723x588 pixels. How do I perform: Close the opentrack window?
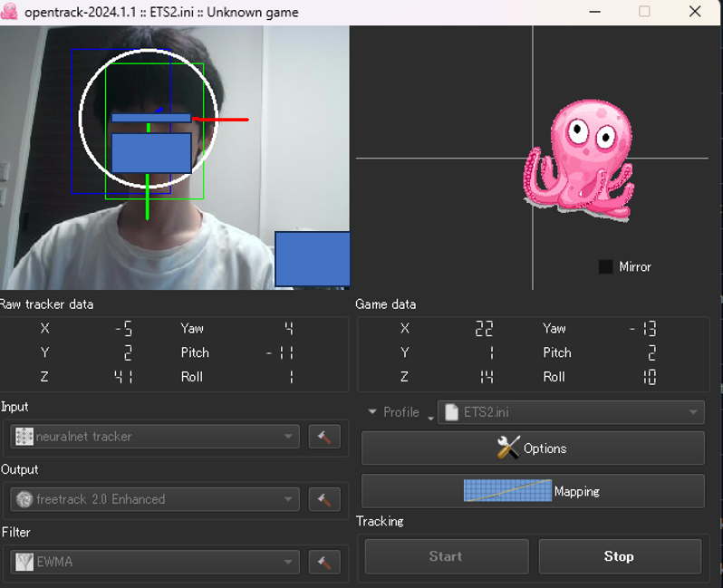click(694, 12)
